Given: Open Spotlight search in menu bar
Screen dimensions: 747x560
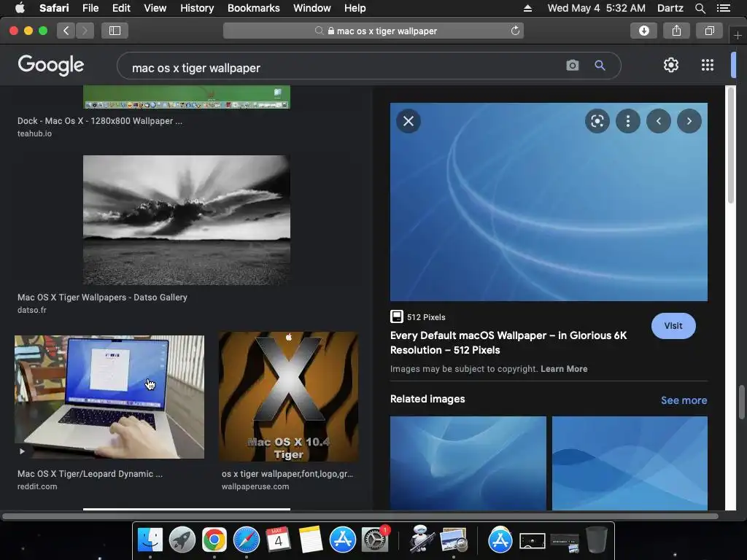Looking at the screenshot, I should (x=700, y=8).
